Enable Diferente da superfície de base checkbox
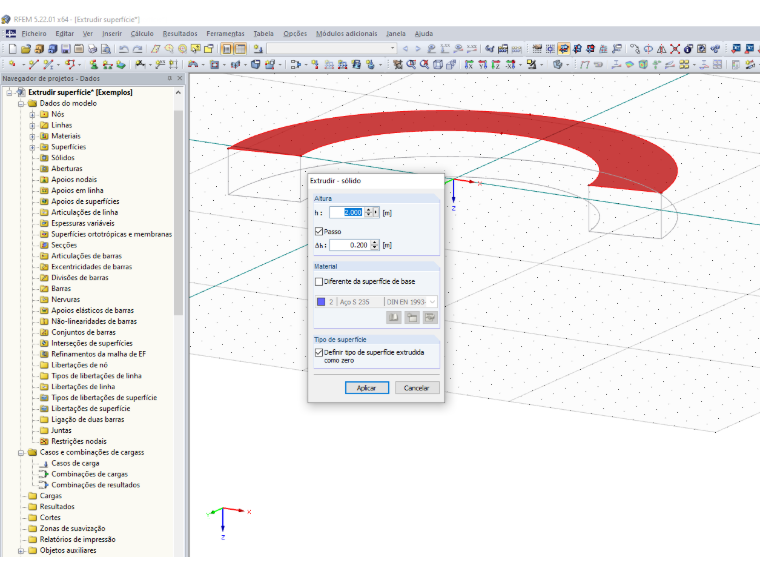Viewport: 760px width, 570px height. 319,281
